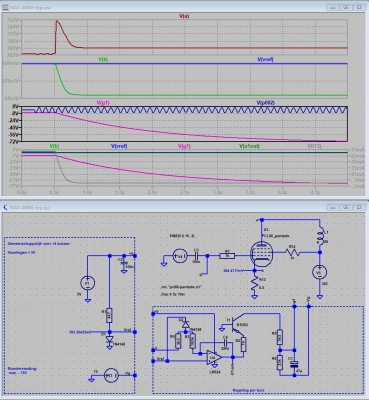Click the 47µ capacitor C1

coord(294,364)
